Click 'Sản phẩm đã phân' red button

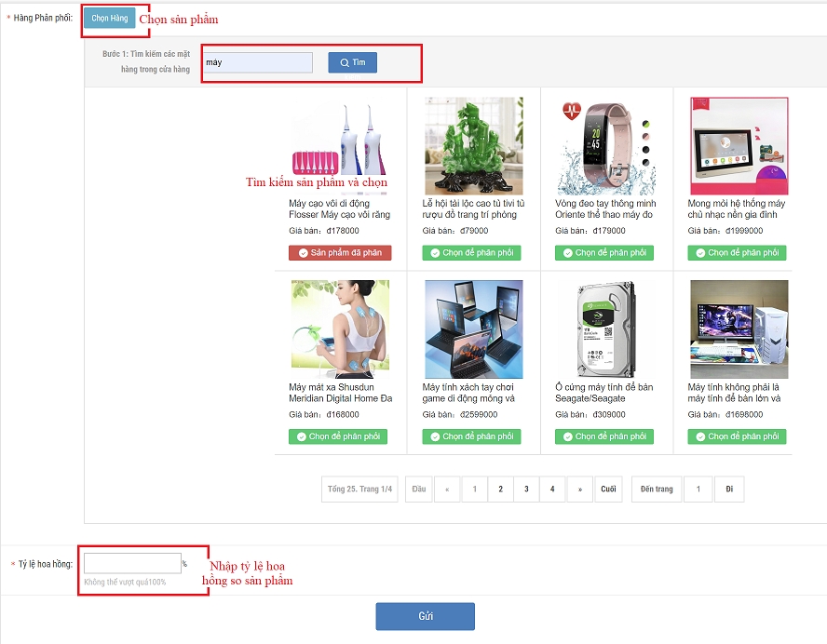(340, 253)
